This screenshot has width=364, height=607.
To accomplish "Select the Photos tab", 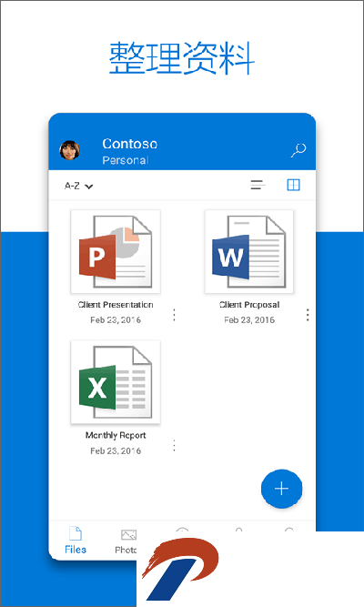I will 126,541.
